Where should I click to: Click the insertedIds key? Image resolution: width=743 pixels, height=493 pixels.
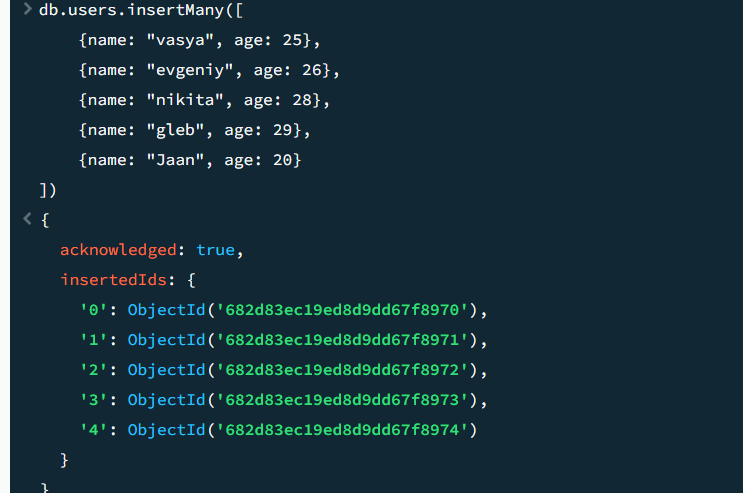pyautogui.click(x=114, y=280)
